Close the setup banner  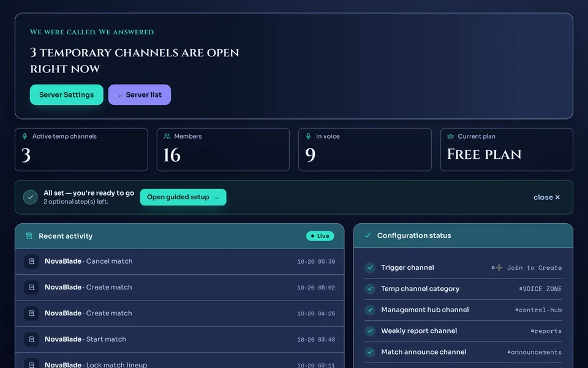[546, 197]
